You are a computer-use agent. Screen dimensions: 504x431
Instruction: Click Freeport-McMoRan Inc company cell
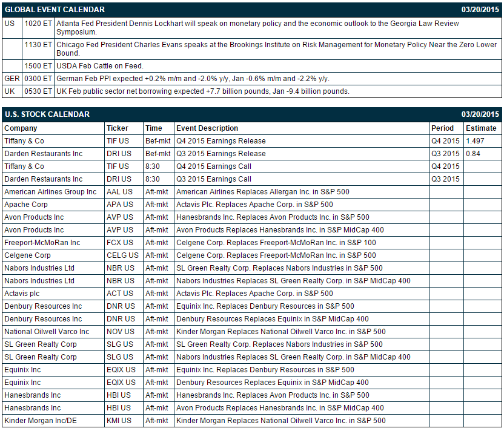42,243
